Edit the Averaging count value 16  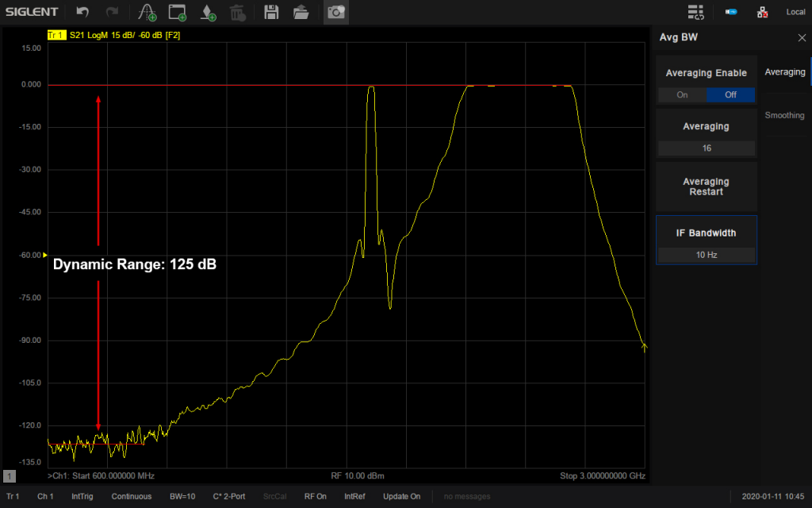[x=706, y=148]
